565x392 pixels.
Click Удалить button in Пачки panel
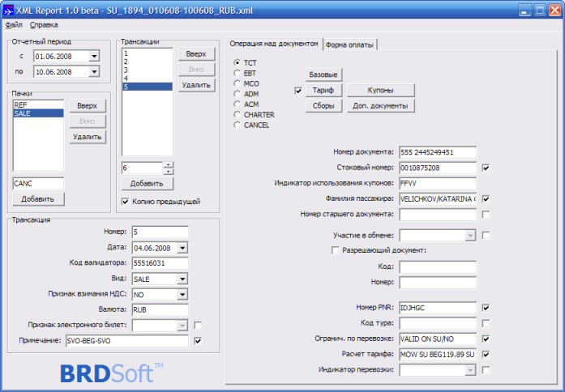[x=88, y=137]
